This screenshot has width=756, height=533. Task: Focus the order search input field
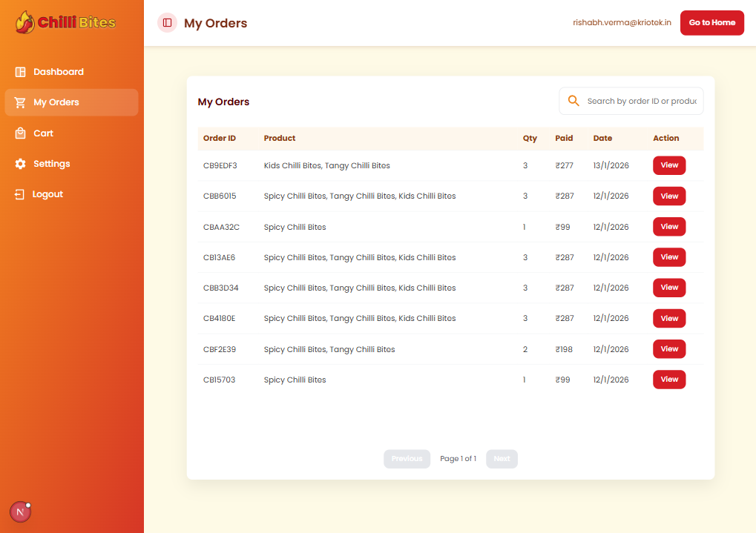pos(641,101)
